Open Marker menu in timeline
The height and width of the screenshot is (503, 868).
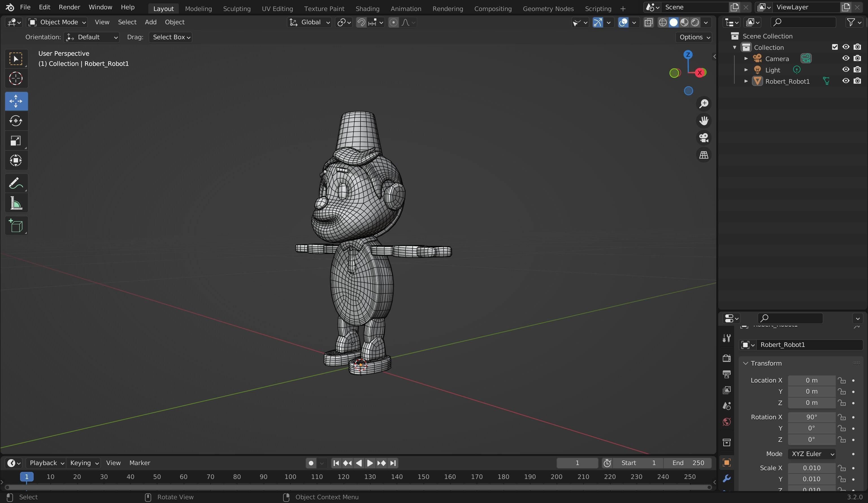(x=140, y=463)
